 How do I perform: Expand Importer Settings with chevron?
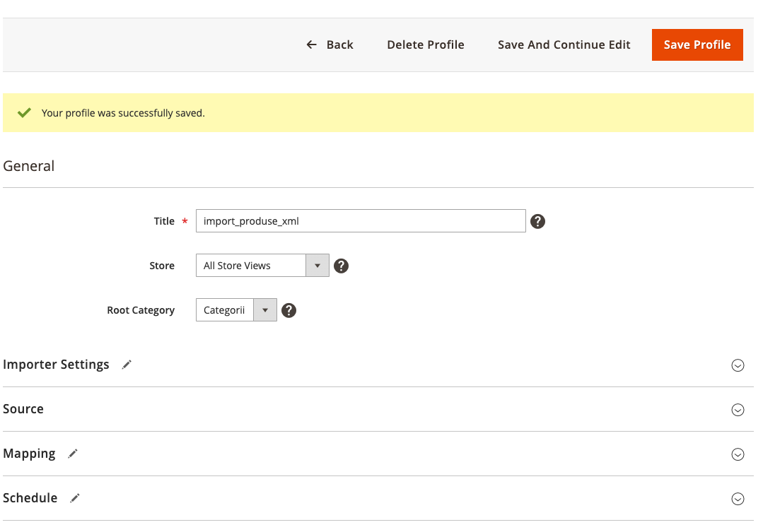pos(738,365)
